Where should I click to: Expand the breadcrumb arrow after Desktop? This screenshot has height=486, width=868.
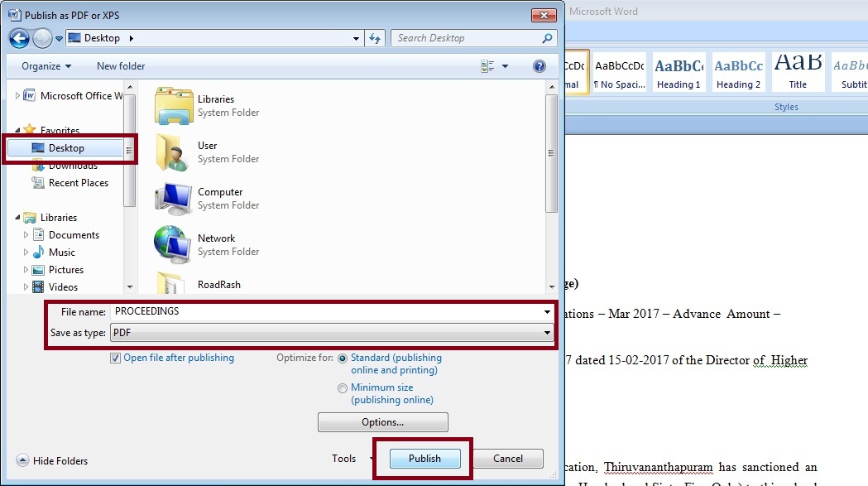pyautogui.click(x=132, y=38)
